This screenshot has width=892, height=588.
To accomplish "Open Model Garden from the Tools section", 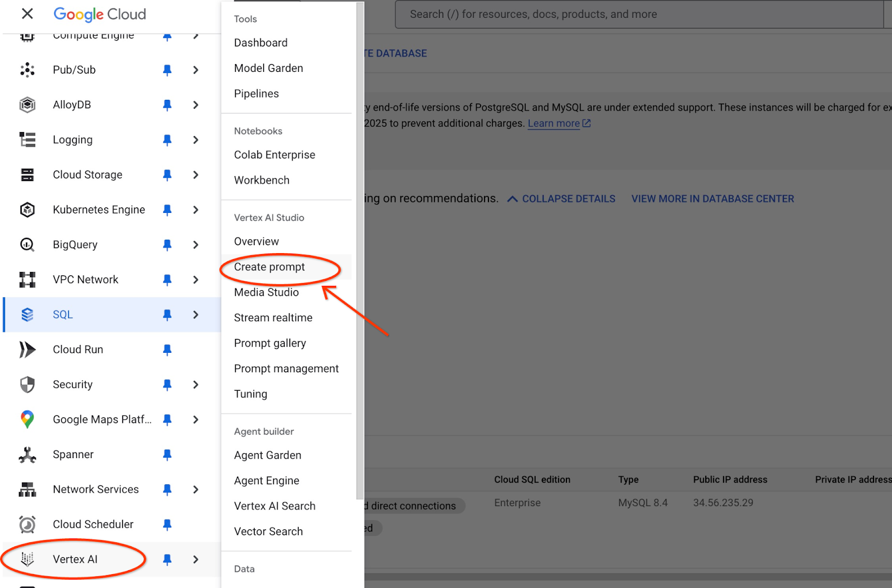I will click(269, 68).
